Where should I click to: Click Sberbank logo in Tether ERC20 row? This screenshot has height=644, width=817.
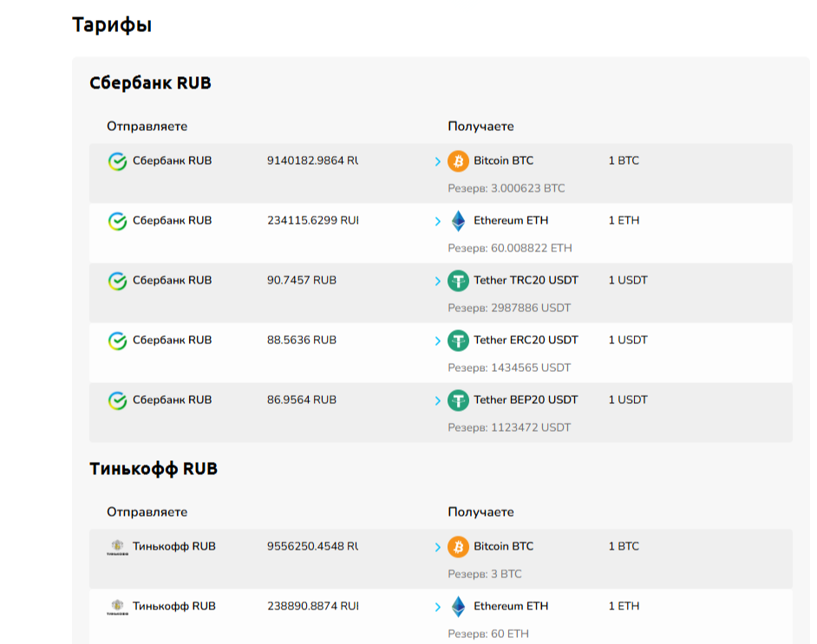point(117,341)
